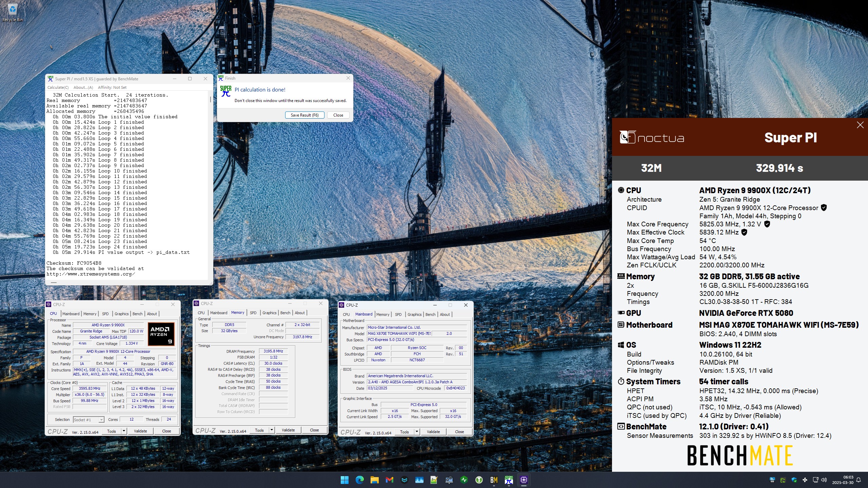Click the verified shield beside Max Core Frequency
This screenshot has width=868, height=488.
point(767,224)
